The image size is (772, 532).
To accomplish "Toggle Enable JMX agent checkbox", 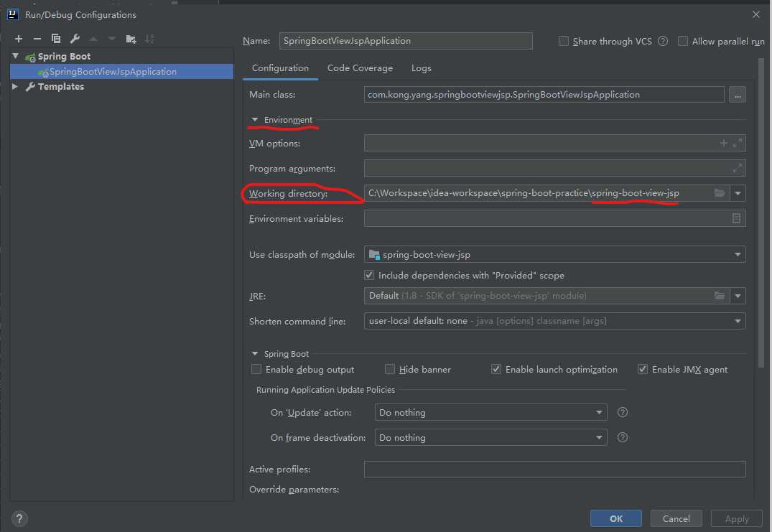I will pyautogui.click(x=643, y=369).
